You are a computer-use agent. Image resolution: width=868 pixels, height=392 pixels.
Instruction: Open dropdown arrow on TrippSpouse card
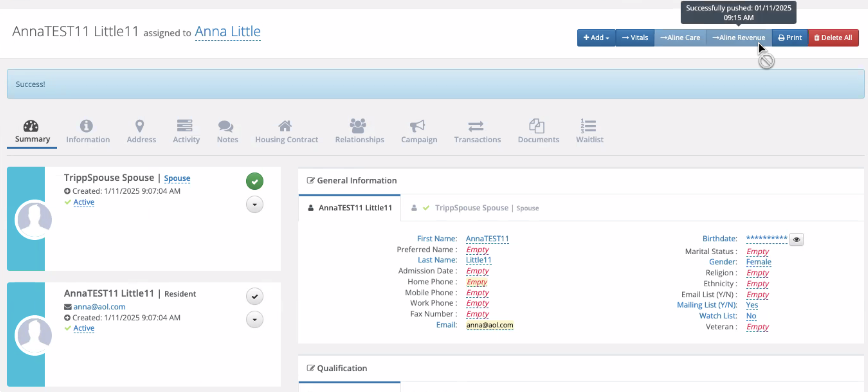pos(254,205)
